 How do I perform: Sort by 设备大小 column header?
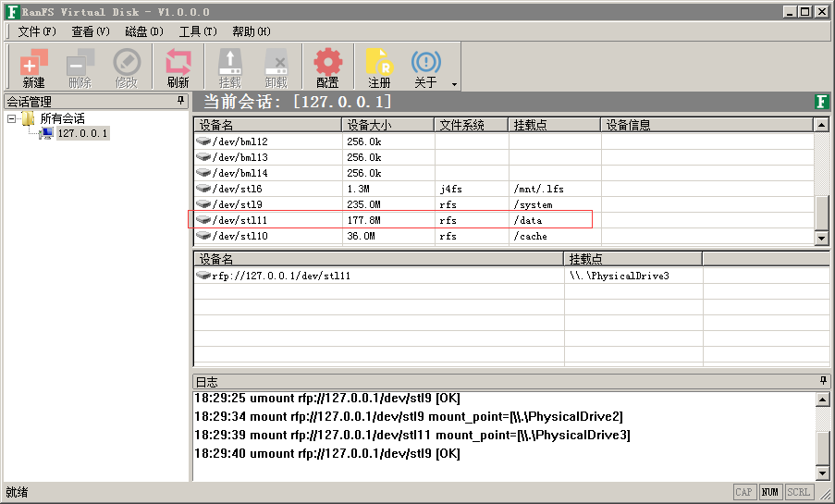[x=387, y=125]
